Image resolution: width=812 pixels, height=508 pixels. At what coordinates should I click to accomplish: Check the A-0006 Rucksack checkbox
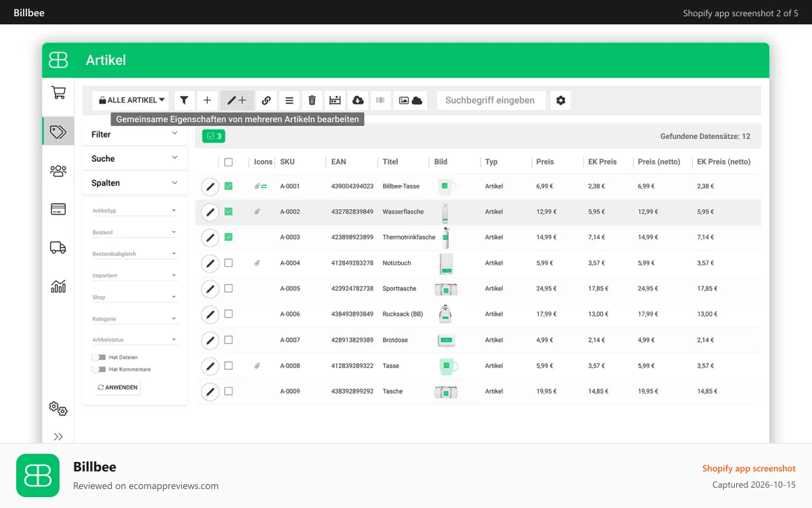[x=228, y=314]
